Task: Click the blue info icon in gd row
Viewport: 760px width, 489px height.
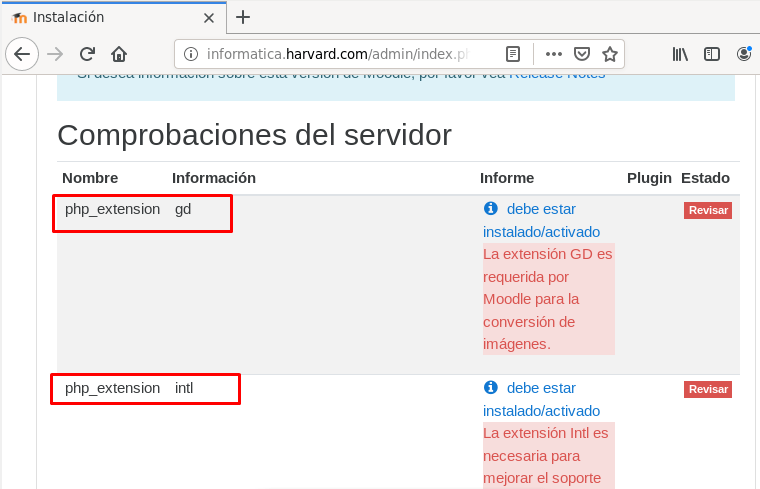Action: click(x=490, y=209)
